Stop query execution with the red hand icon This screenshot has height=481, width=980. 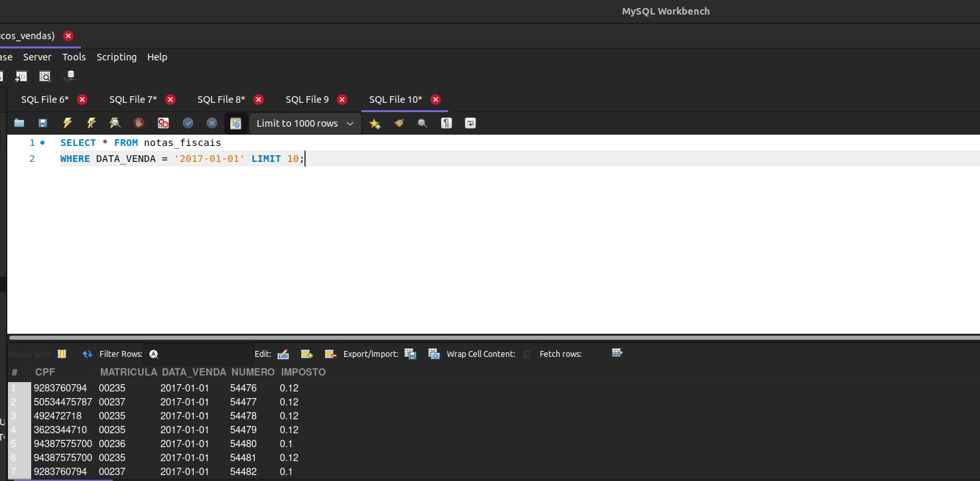click(x=139, y=123)
